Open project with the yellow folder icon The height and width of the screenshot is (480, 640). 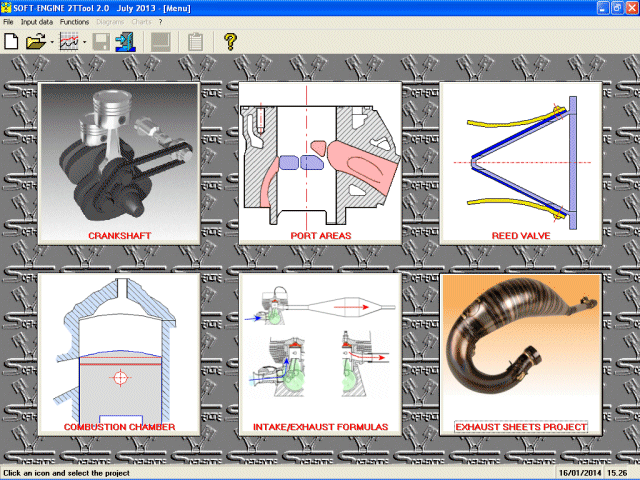click(x=36, y=42)
